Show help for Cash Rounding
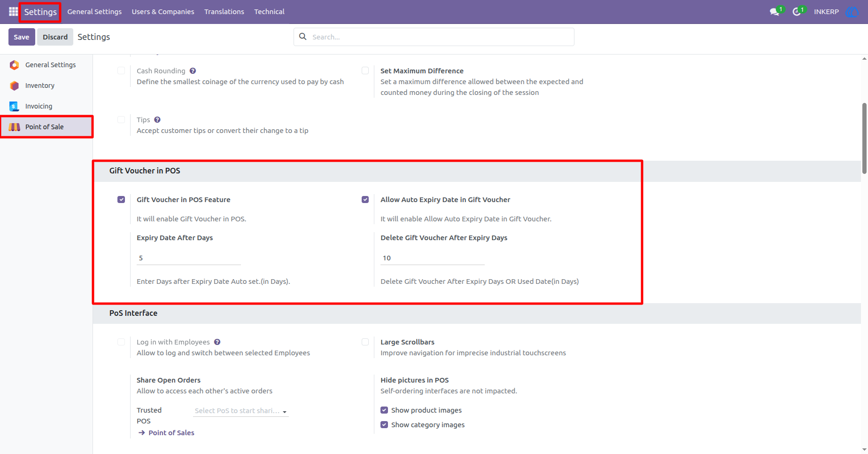Screen dimensions: 868x454 [x=193, y=71]
